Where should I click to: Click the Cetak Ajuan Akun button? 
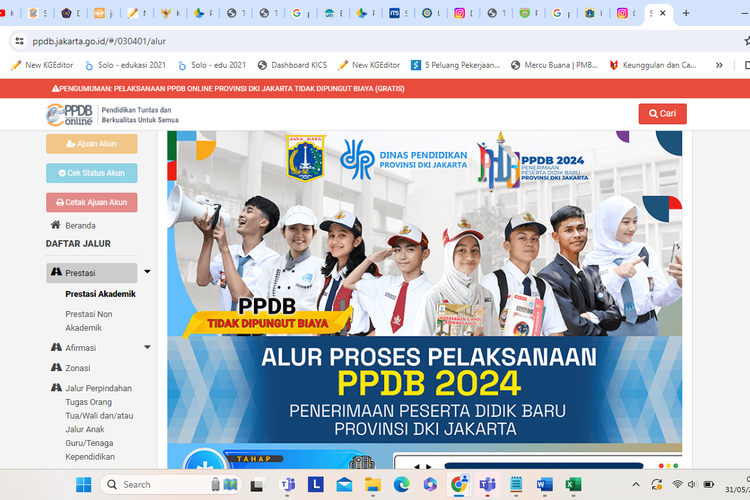(x=91, y=202)
